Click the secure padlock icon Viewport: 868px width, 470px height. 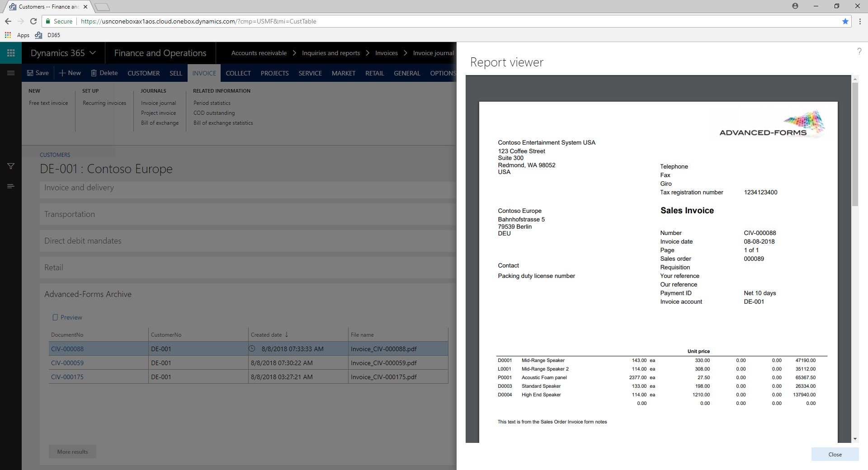(x=47, y=21)
